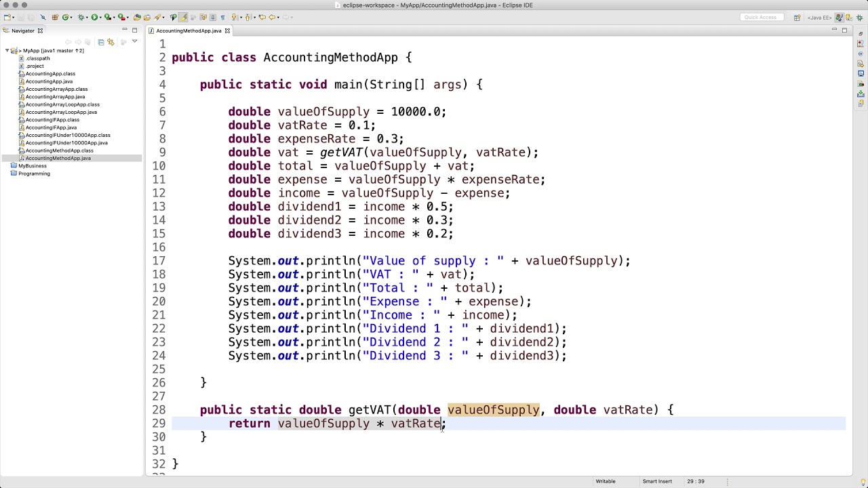Click in the Quick Access search field
Viewport: 868px width, 488px height.
pos(762,17)
